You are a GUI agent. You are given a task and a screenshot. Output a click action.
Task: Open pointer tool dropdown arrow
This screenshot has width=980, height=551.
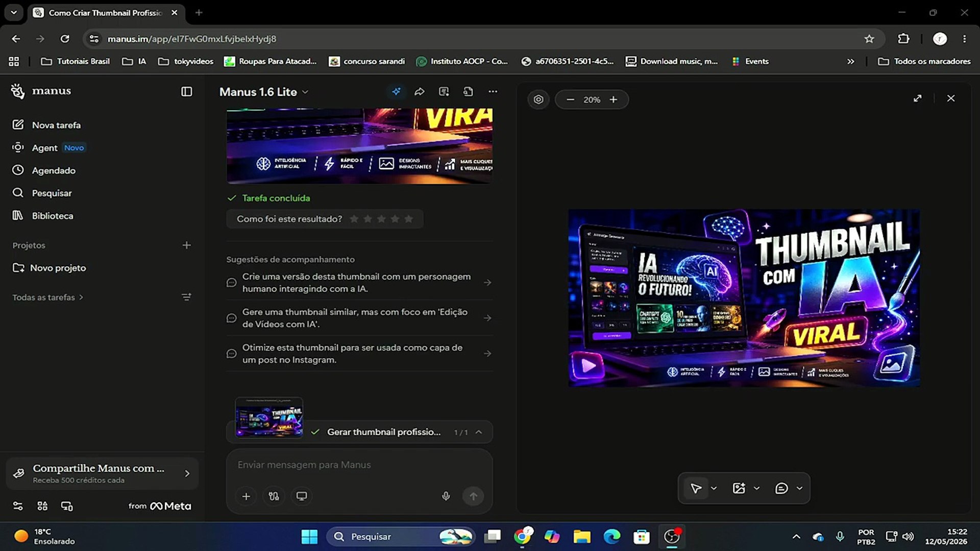714,488
